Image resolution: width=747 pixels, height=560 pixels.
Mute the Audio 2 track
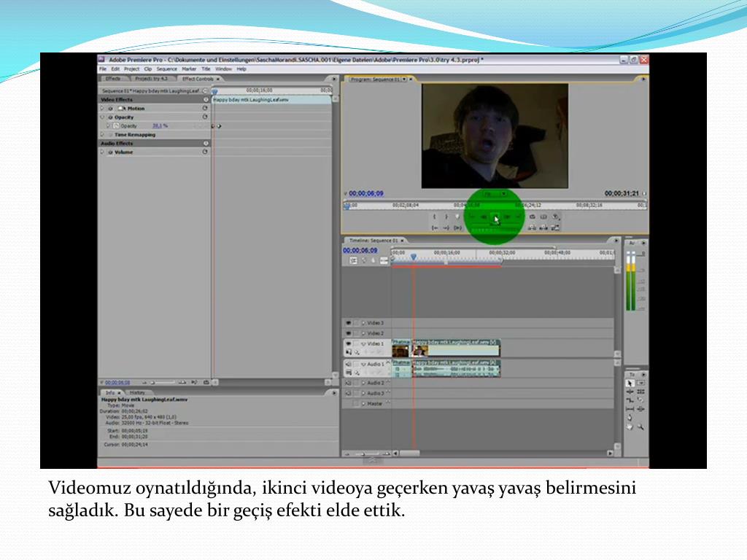click(x=348, y=383)
